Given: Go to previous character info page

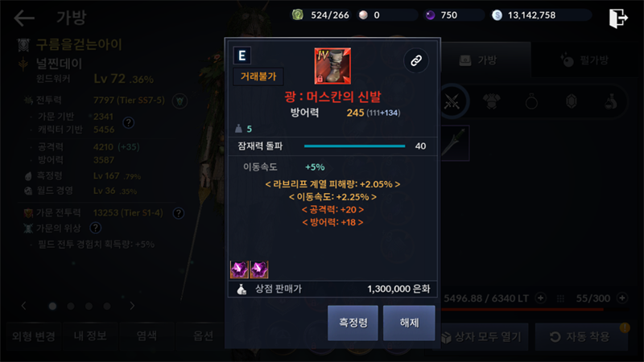Looking at the screenshot, I should (24, 306).
